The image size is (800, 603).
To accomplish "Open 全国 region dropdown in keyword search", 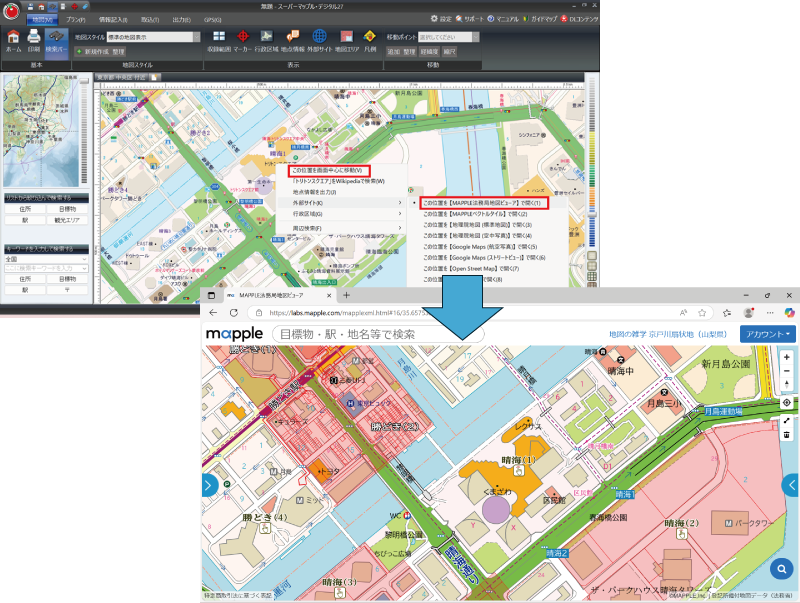I will [x=46, y=259].
